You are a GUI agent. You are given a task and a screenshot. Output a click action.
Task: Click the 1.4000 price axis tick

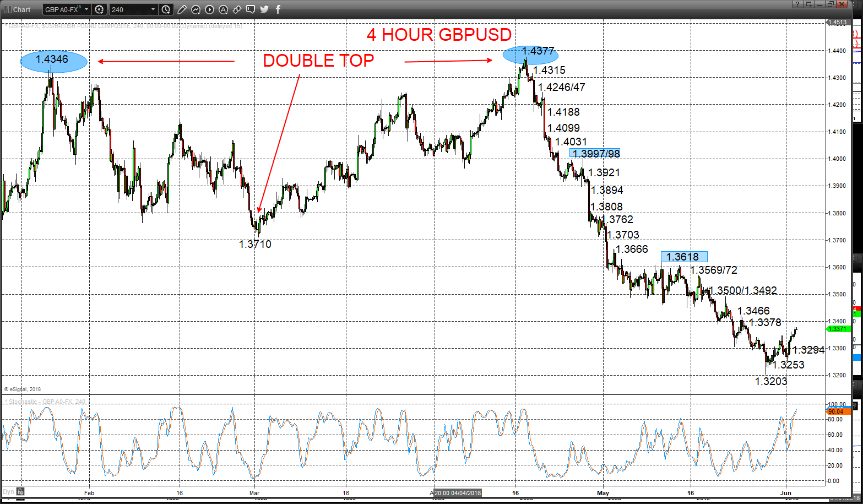pos(838,159)
